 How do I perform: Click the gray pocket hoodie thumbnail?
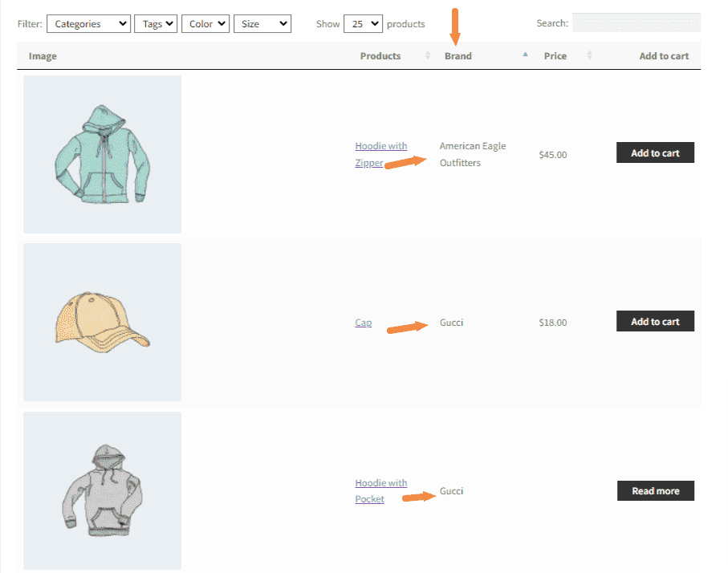pyautogui.click(x=102, y=490)
